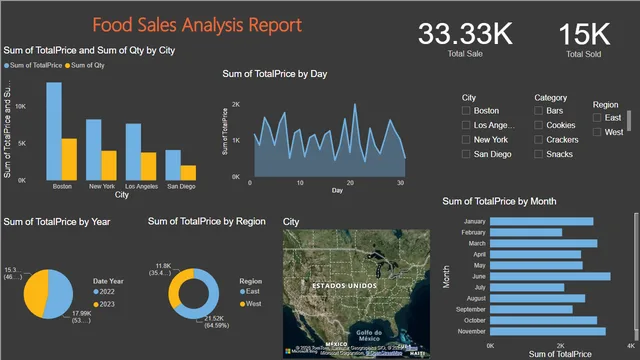Select the June bar

click(x=550, y=276)
